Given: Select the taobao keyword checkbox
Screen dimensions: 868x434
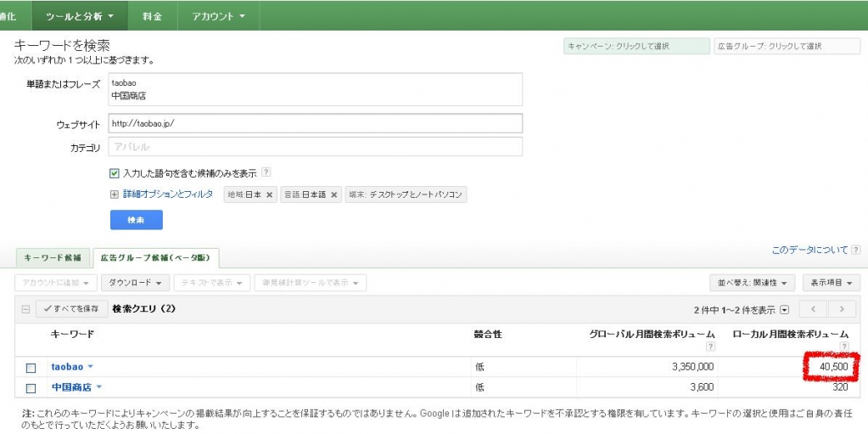Looking at the screenshot, I should (x=31, y=368).
